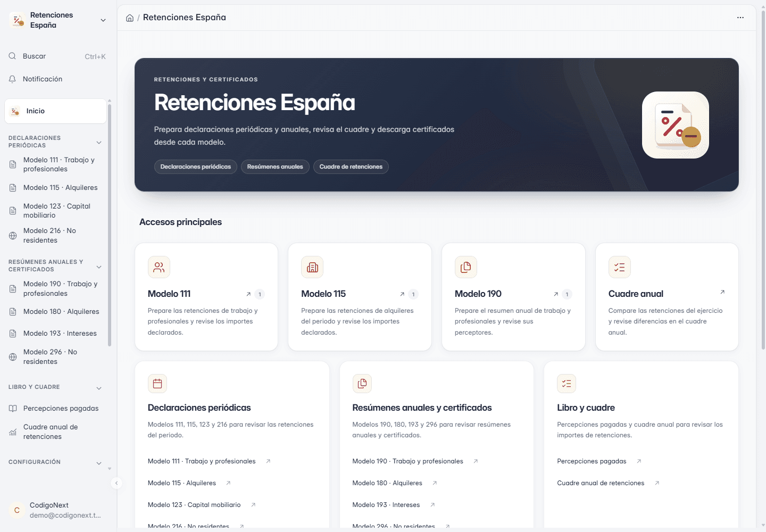
Task: Click the Declaraciones periódicas calendar icon
Action: pyautogui.click(x=157, y=384)
